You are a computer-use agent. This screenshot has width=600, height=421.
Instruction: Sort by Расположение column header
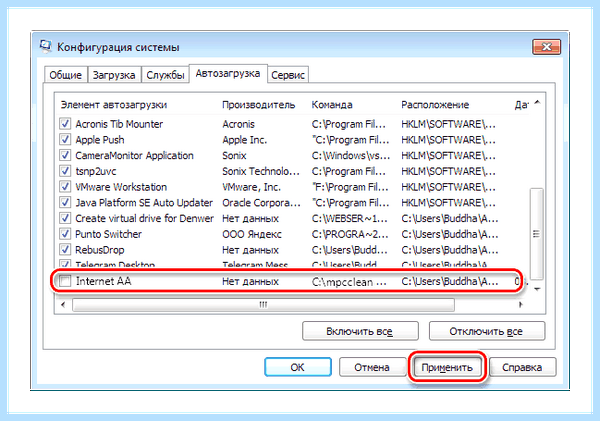435,104
